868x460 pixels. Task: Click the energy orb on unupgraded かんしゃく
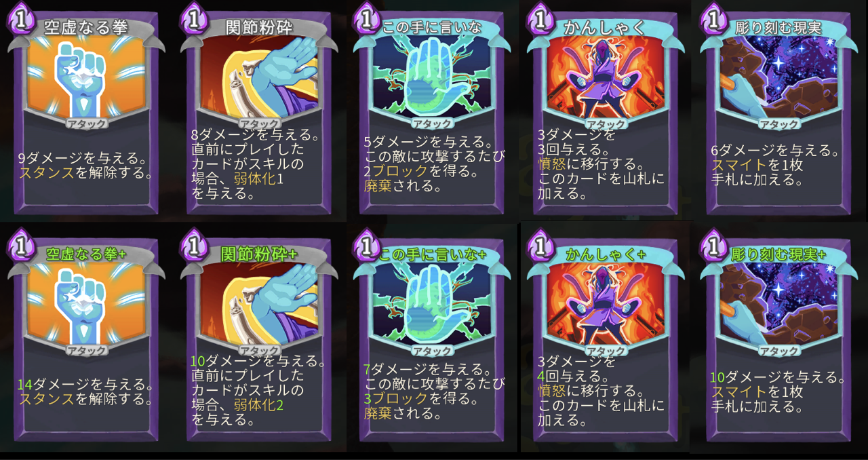click(x=541, y=18)
